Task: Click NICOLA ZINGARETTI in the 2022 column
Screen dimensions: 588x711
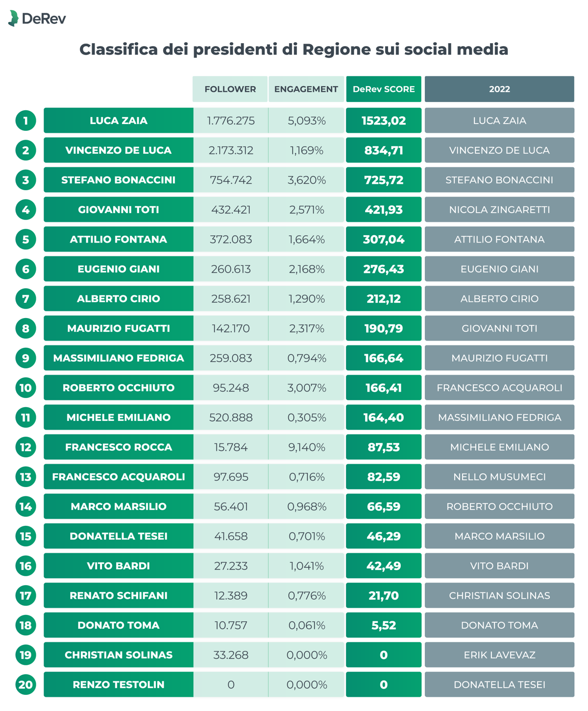Action: pyautogui.click(x=499, y=210)
